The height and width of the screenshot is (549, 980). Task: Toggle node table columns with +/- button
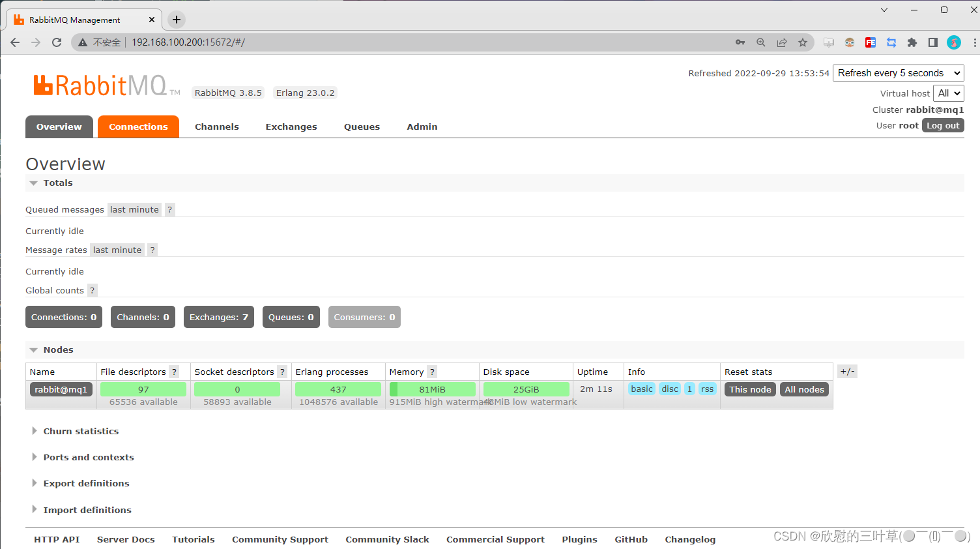847,372
